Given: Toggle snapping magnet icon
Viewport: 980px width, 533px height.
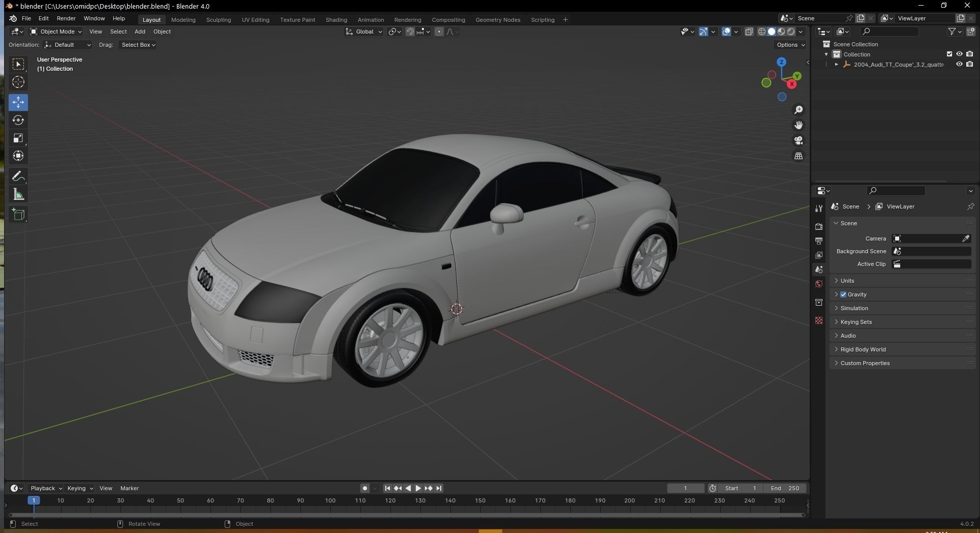Looking at the screenshot, I should tap(410, 32).
